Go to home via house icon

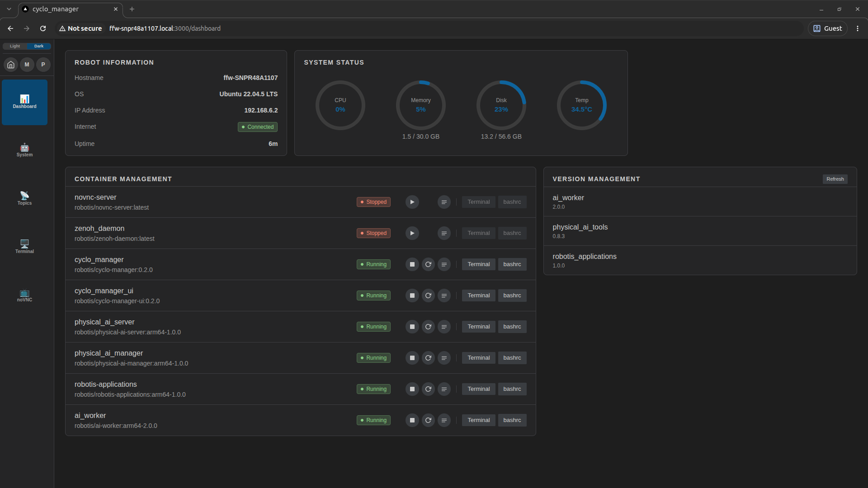click(x=11, y=65)
